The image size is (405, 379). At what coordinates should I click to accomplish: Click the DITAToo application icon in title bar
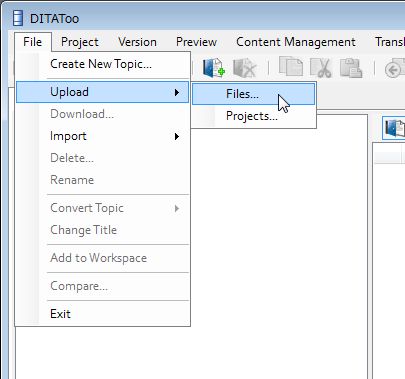[18, 18]
